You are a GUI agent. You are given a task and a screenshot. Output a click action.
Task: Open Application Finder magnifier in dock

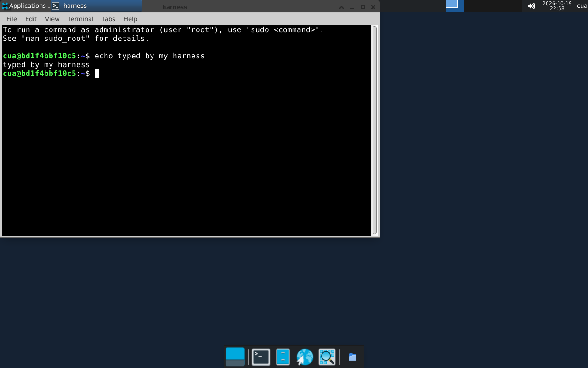327,357
